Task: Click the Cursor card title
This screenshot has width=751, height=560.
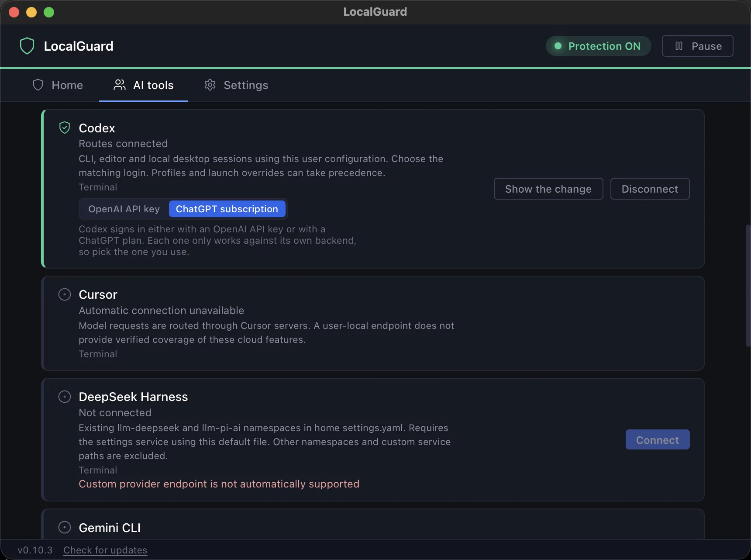Action: pyautogui.click(x=98, y=294)
